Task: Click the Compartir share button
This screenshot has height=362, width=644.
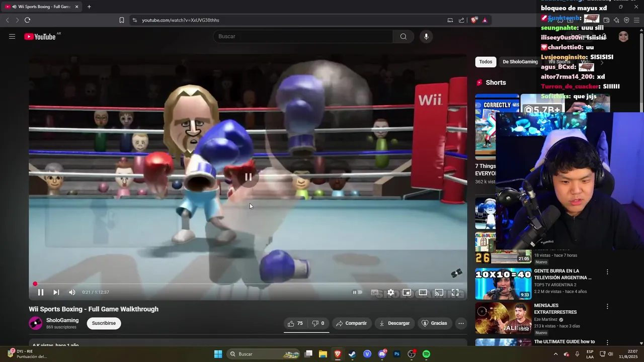Action: [x=351, y=323]
